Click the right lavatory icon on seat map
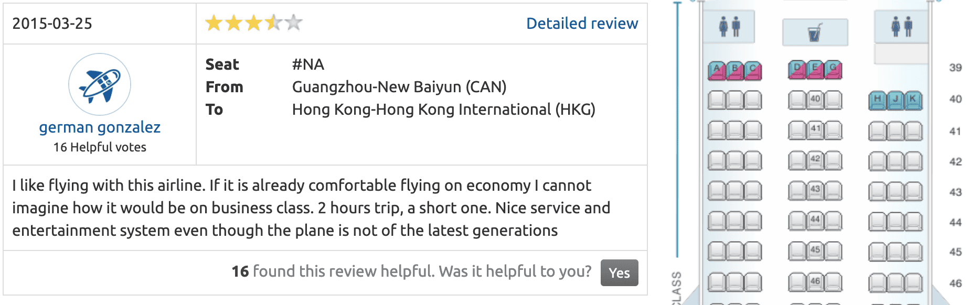This screenshot has width=980, height=305. [x=901, y=26]
